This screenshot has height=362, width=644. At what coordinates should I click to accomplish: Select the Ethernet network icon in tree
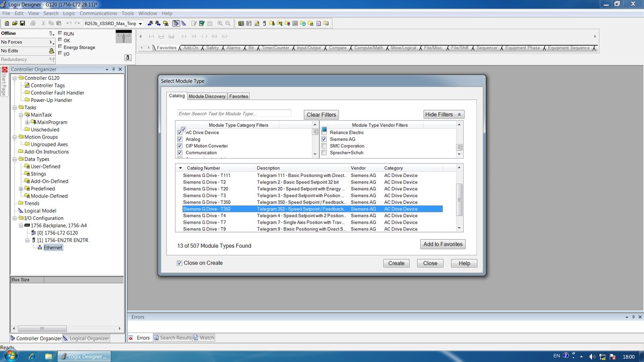(40, 248)
